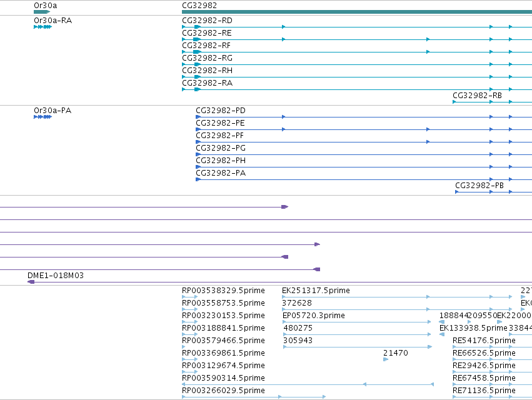Select transcript CG32982-RF

206,46
